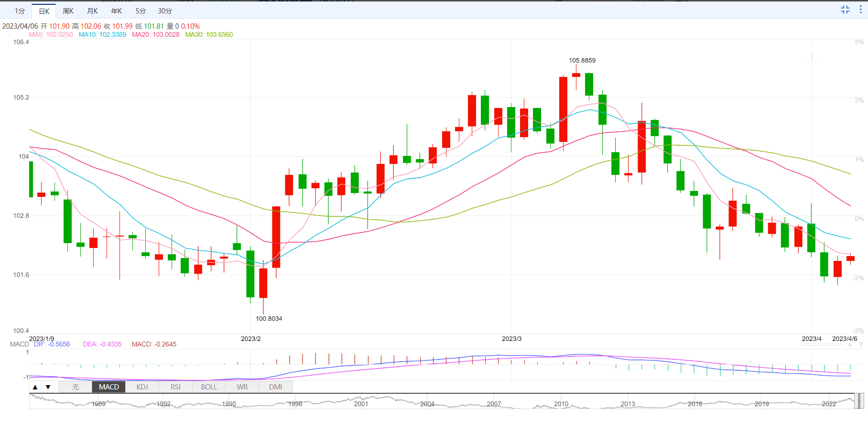The height and width of the screenshot is (421, 868).
Task: Click the MACD: -0.2645 value
Action: tap(154, 344)
